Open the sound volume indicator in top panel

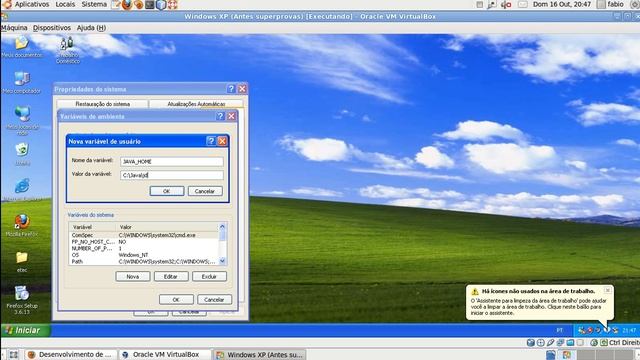coord(506,4)
